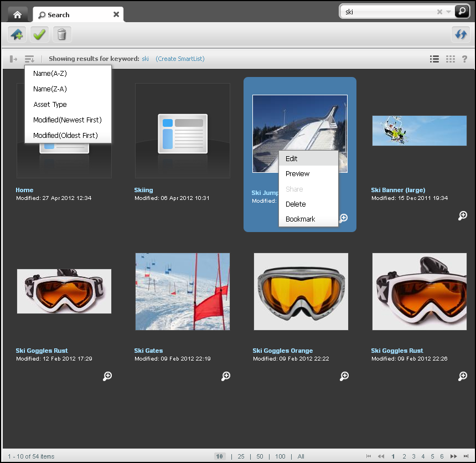Switch to list view

(434, 59)
